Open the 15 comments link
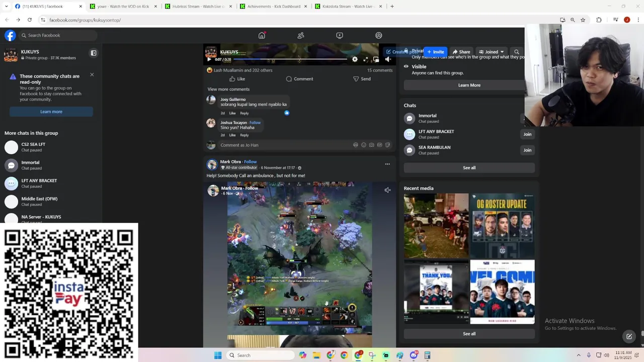The width and height of the screenshot is (644, 362). tap(380, 70)
